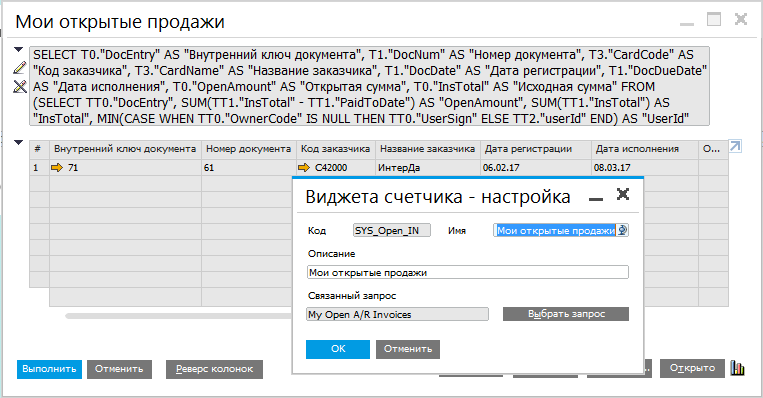
Task: Click the pencil edit query icon
Action: pos(19,68)
